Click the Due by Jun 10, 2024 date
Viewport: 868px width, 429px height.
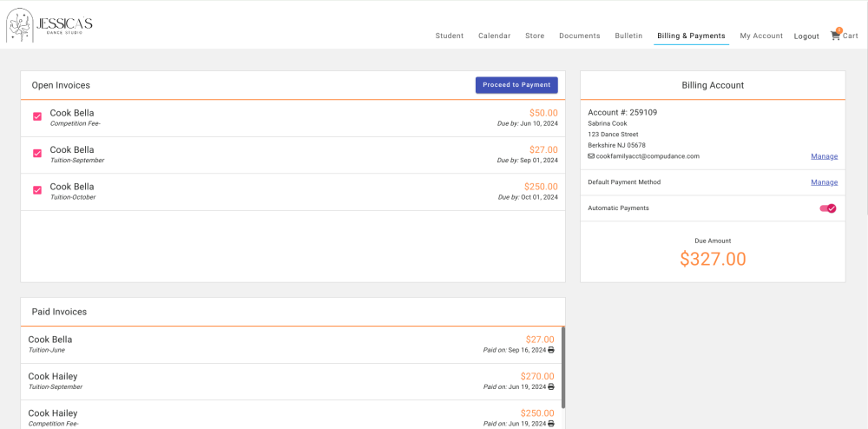pyautogui.click(x=528, y=123)
